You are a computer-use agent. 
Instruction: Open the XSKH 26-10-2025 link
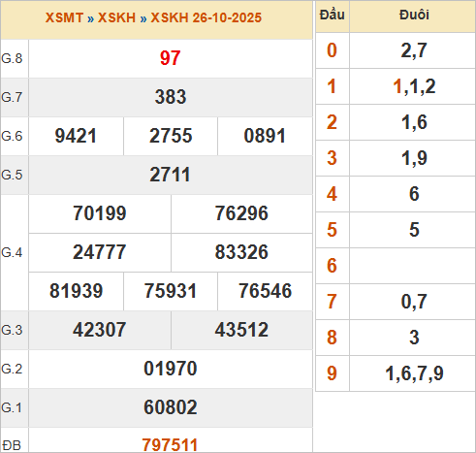(206, 17)
